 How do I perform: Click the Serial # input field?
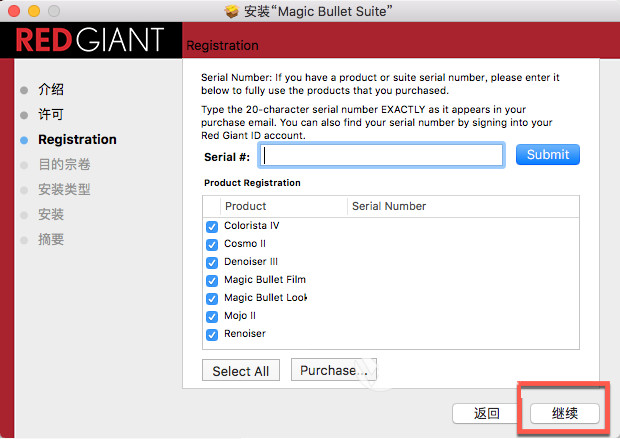381,155
